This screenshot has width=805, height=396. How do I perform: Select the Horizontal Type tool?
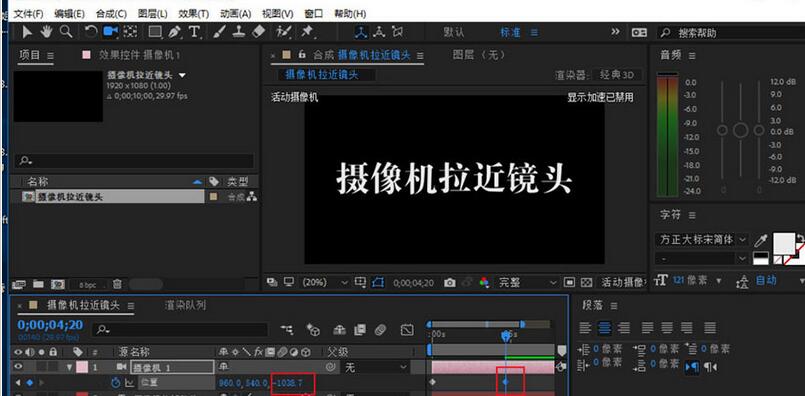tap(194, 32)
